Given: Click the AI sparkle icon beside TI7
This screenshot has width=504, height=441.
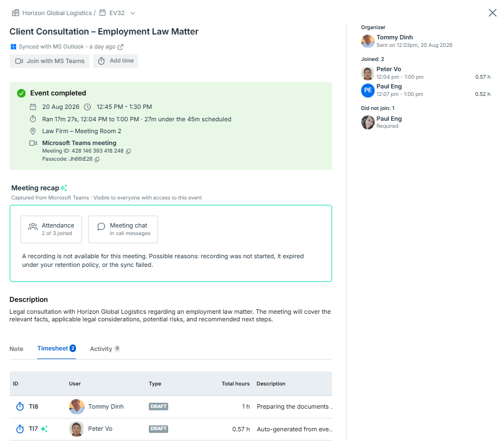Looking at the screenshot, I should [x=44, y=429].
